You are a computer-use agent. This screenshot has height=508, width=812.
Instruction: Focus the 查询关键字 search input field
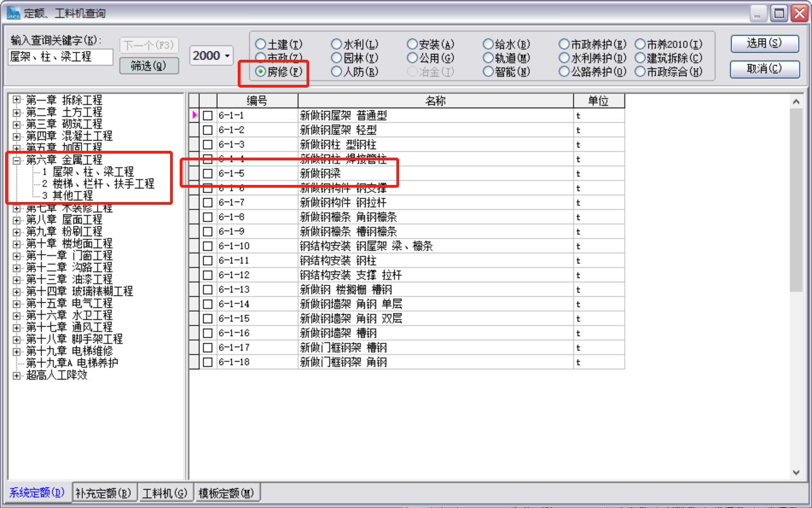point(60,57)
